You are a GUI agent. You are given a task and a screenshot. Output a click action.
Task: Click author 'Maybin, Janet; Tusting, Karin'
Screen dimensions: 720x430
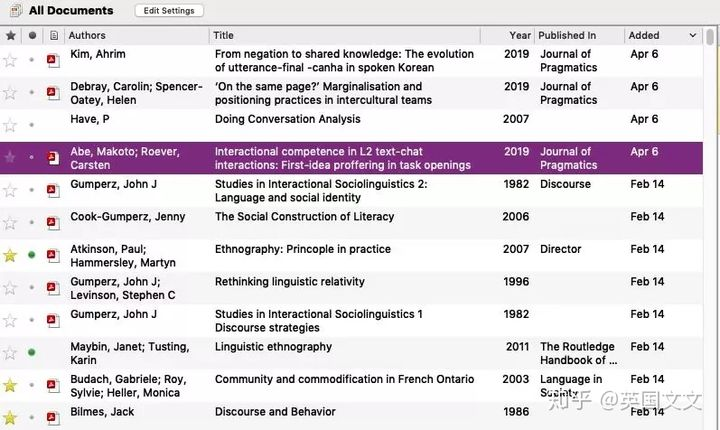coord(129,353)
